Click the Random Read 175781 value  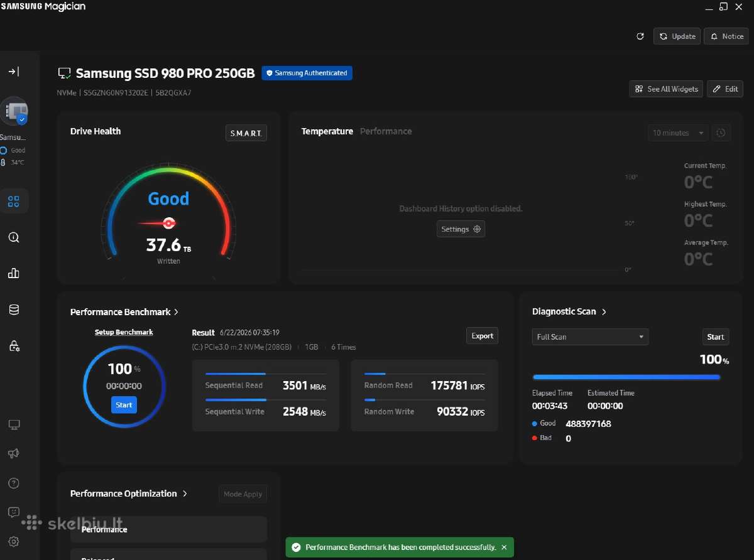(x=458, y=385)
